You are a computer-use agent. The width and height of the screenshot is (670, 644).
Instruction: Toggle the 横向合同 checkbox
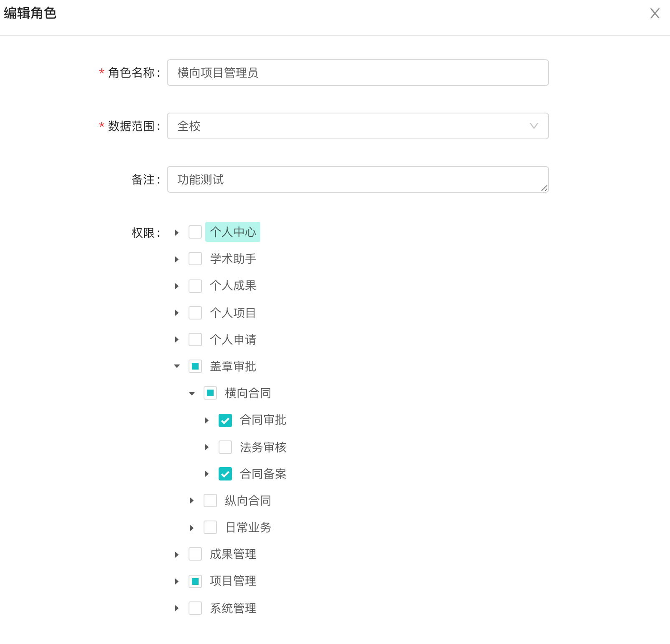coord(210,393)
